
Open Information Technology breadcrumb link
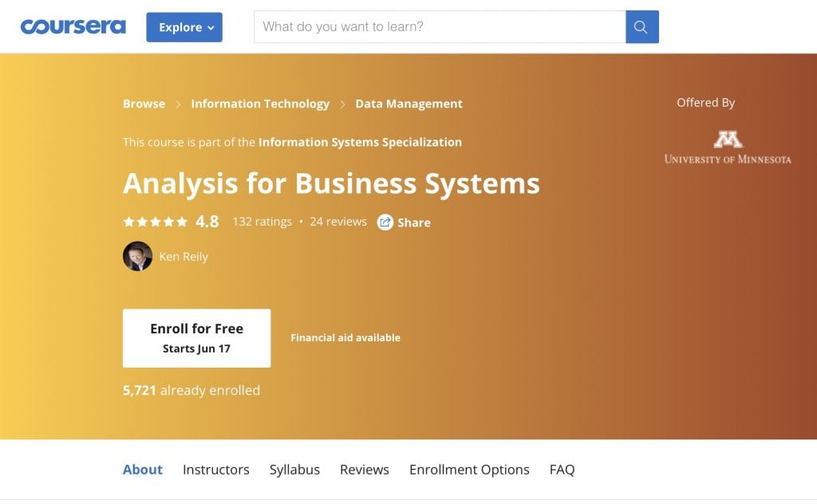pyautogui.click(x=260, y=104)
